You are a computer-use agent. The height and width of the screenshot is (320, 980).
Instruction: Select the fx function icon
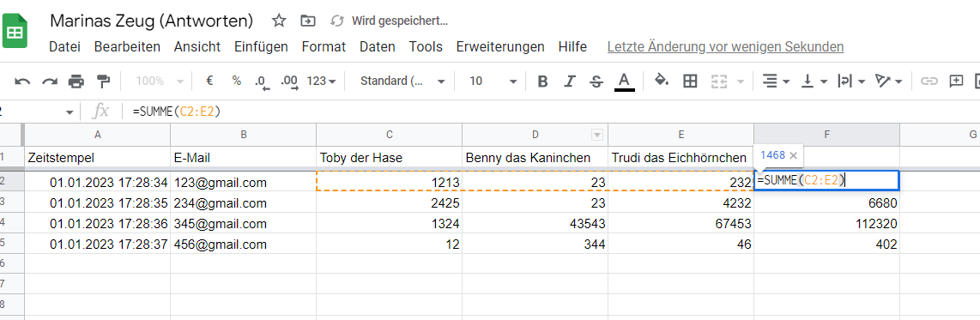(100, 112)
